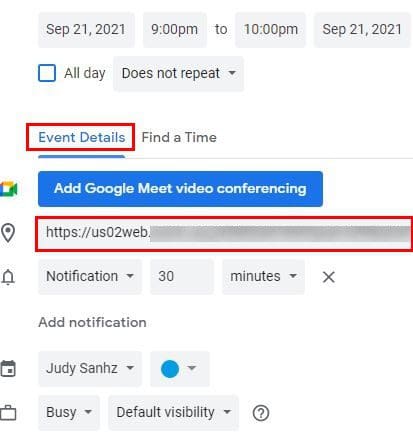Click the calendar icon beside Judy Sanhz
The width and height of the screenshot is (413, 433).
point(8,369)
